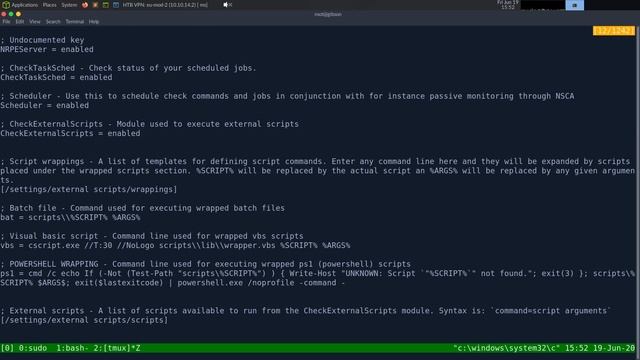Screen dimensions: 640x360
Task: Click the yellow window control button
Action: 18,14
